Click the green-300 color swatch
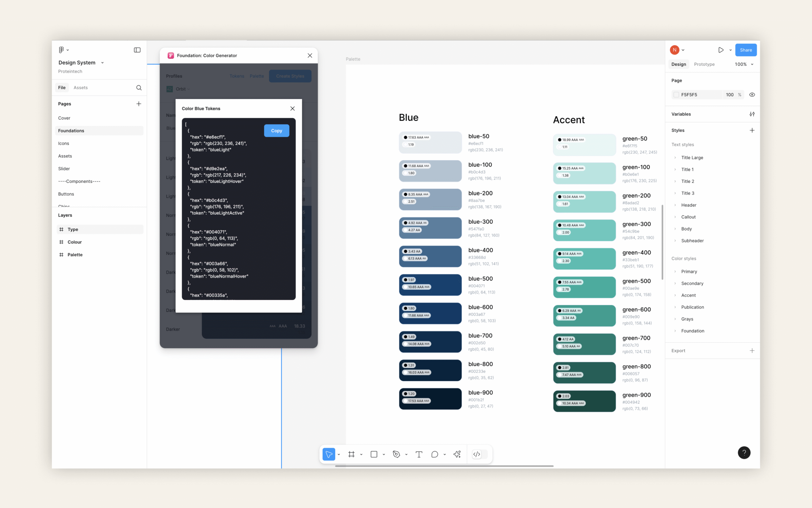The width and height of the screenshot is (812, 508). 584,230
